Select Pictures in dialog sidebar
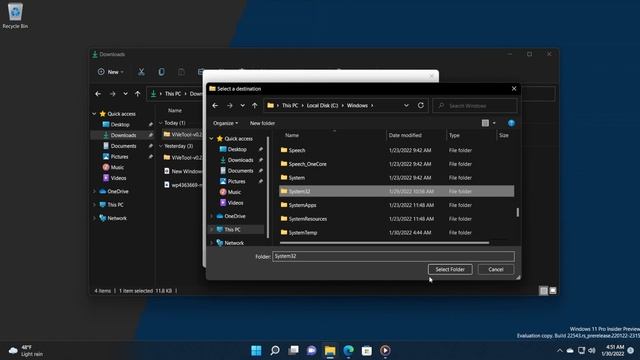This screenshot has width=640, height=360. pos(236,181)
